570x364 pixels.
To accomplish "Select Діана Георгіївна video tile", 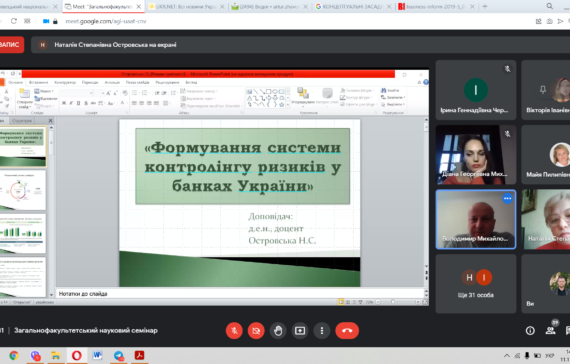I will point(475,155).
